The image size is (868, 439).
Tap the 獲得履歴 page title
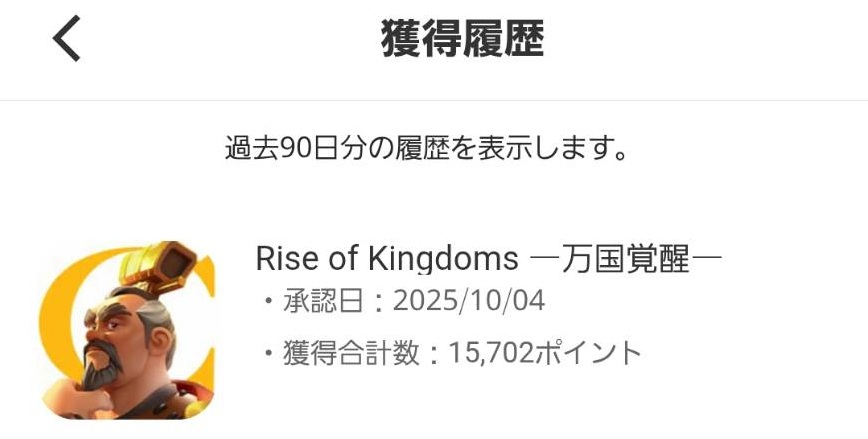pyautogui.click(x=462, y=41)
